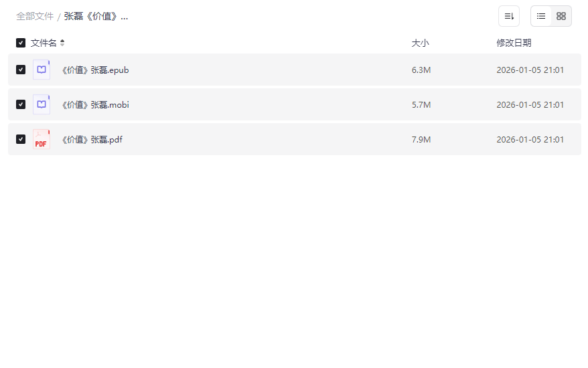Toggle the select-all checkbox
The image size is (588, 368).
point(21,43)
